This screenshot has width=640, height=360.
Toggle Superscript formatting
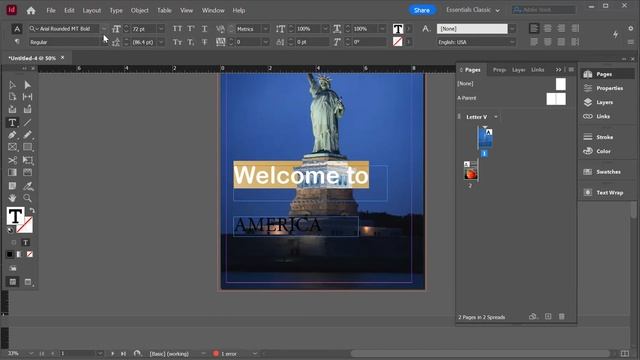tap(191, 29)
